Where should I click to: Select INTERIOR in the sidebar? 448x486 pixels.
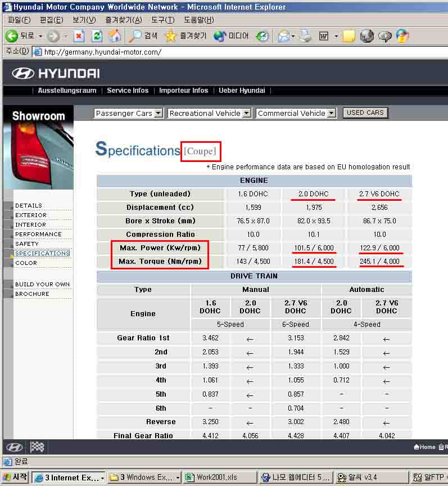click(x=30, y=224)
